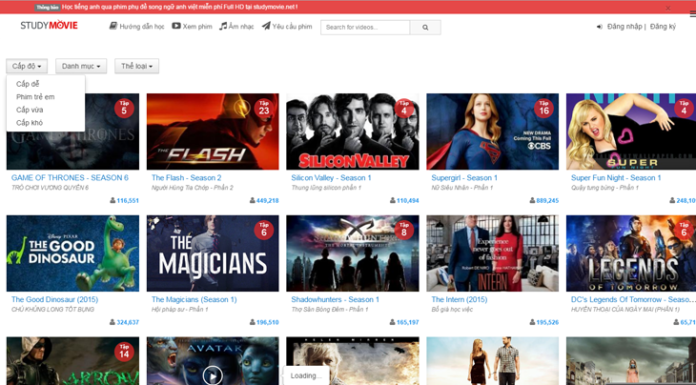
Task: Click the Đăng ký link
Action: pos(663,27)
